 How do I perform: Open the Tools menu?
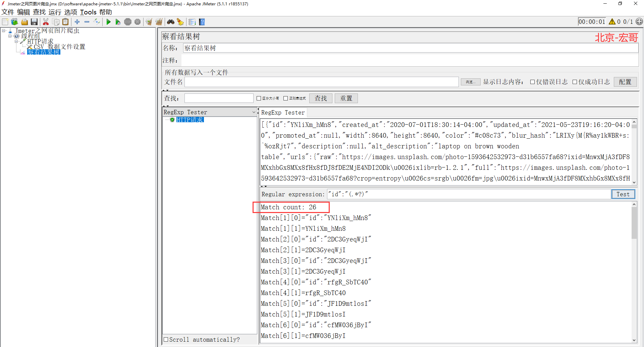[x=88, y=12]
